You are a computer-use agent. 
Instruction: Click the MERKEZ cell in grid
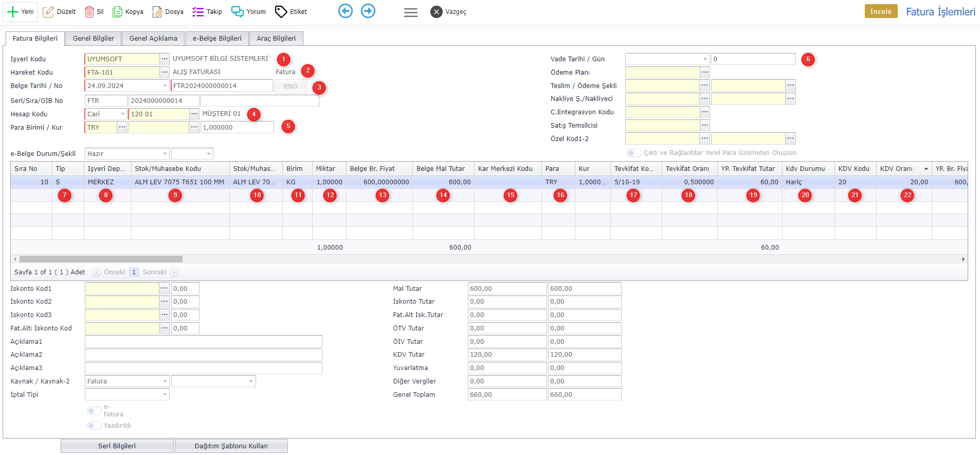coord(107,182)
